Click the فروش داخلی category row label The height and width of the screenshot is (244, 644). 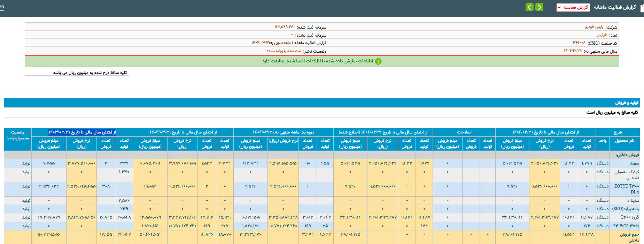coord(627,155)
